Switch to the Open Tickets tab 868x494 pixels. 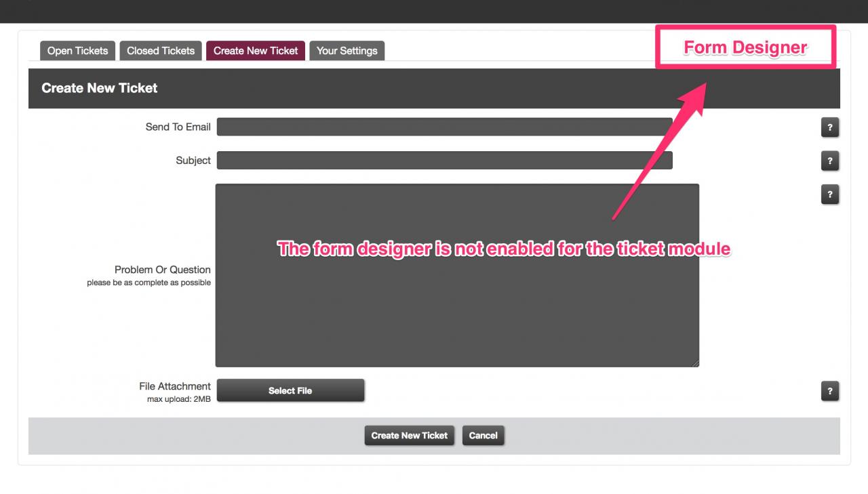click(77, 51)
